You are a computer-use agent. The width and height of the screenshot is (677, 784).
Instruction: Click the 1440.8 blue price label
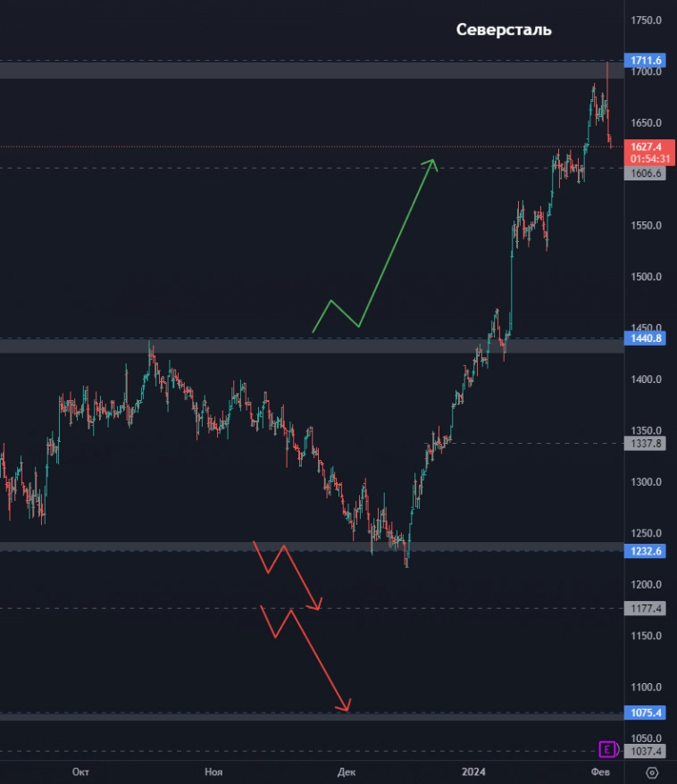click(x=647, y=339)
